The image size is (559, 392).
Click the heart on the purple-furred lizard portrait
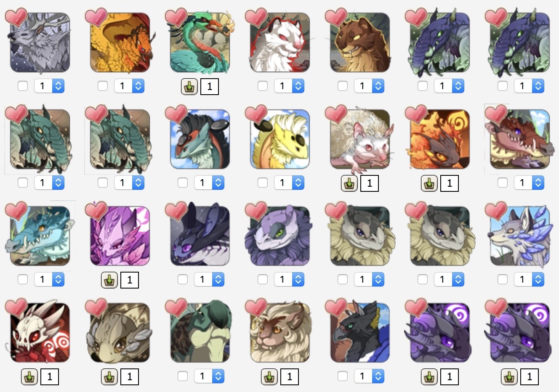[256, 211]
